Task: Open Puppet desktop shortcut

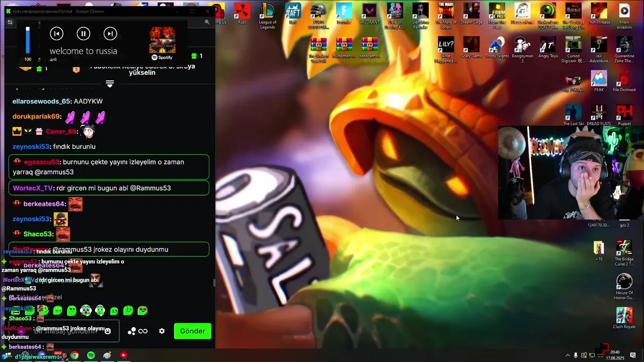Action: pyautogui.click(x=624, y=115)
